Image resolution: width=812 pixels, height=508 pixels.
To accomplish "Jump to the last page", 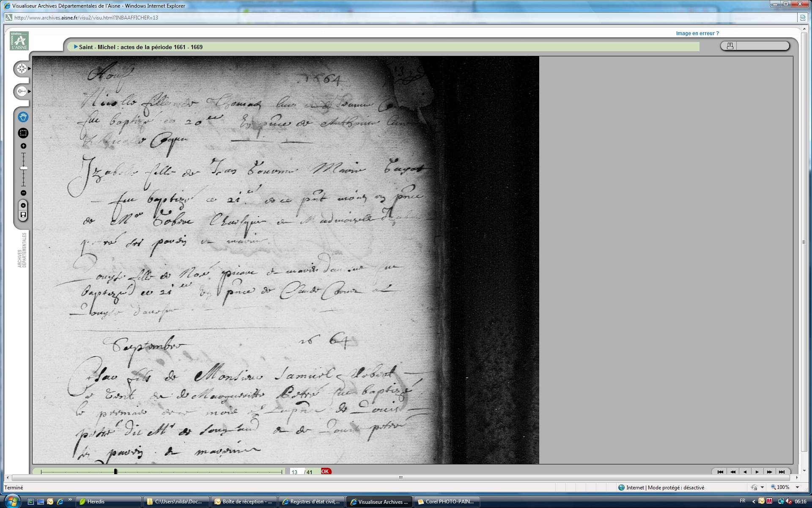I will click(x=782, y=472).
